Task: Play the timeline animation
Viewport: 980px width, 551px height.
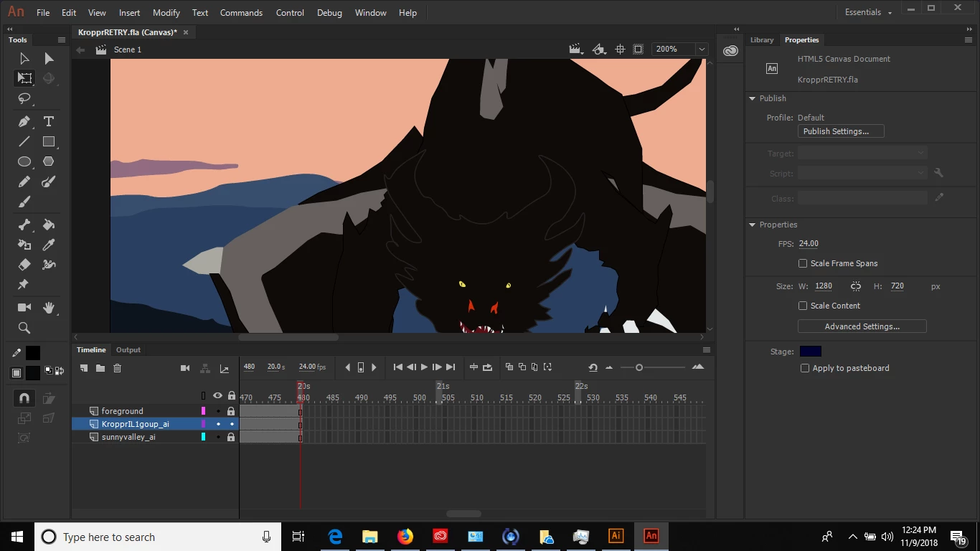Action: (424, 367)
